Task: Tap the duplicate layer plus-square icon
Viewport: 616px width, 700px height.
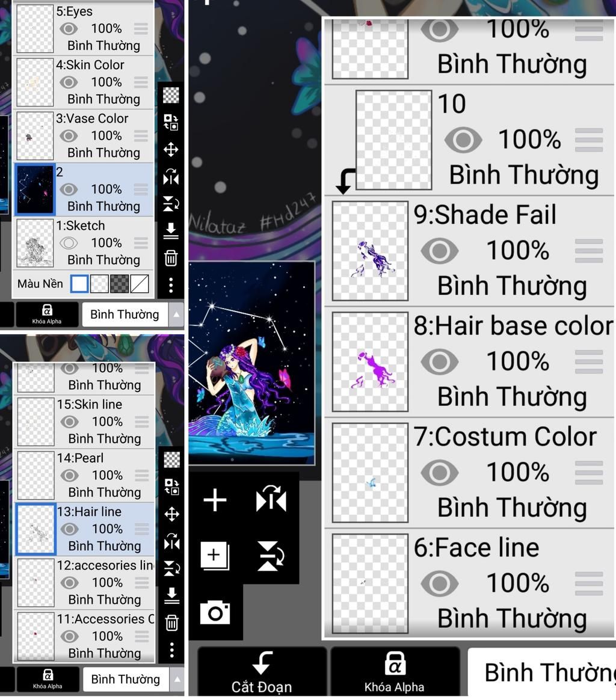Action: (x=215, y=556)
